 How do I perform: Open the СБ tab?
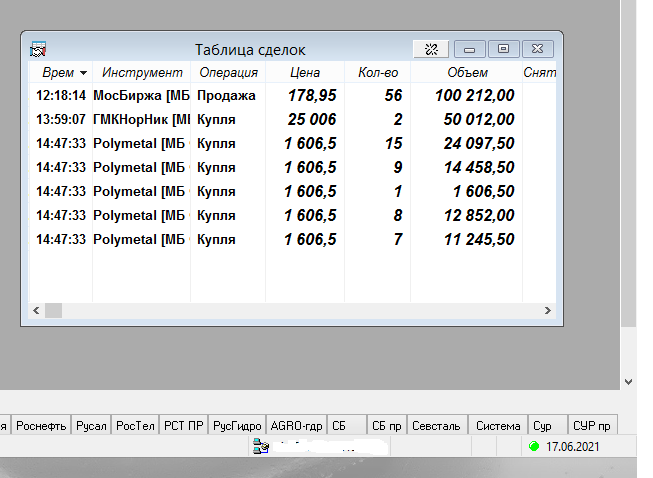pos(347,426)
